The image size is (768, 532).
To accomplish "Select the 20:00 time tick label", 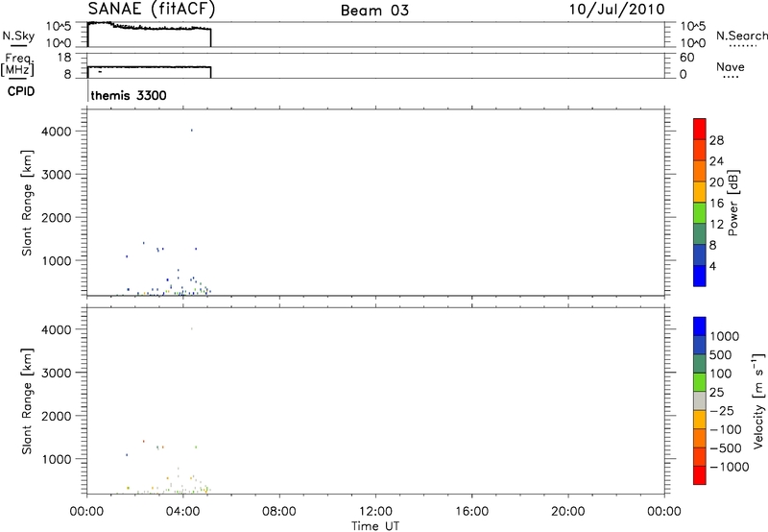I will pyautogui.click(x=568, y=512).
